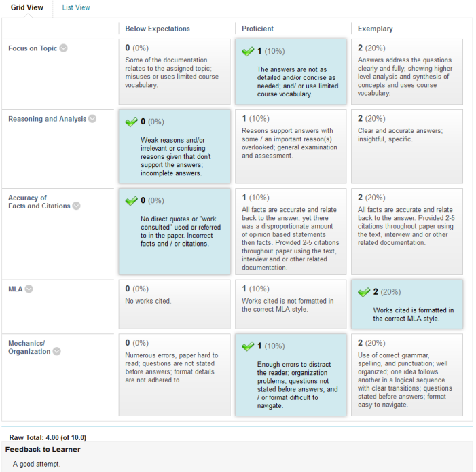Expand the MLA criterion arrow

(x=29, y=289)
